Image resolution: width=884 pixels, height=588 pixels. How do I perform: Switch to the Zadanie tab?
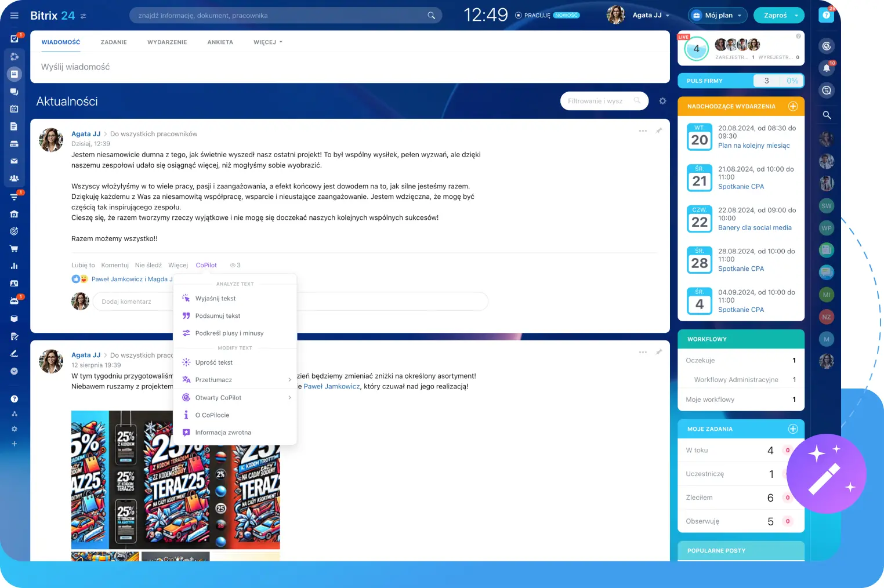pos(114,42)
